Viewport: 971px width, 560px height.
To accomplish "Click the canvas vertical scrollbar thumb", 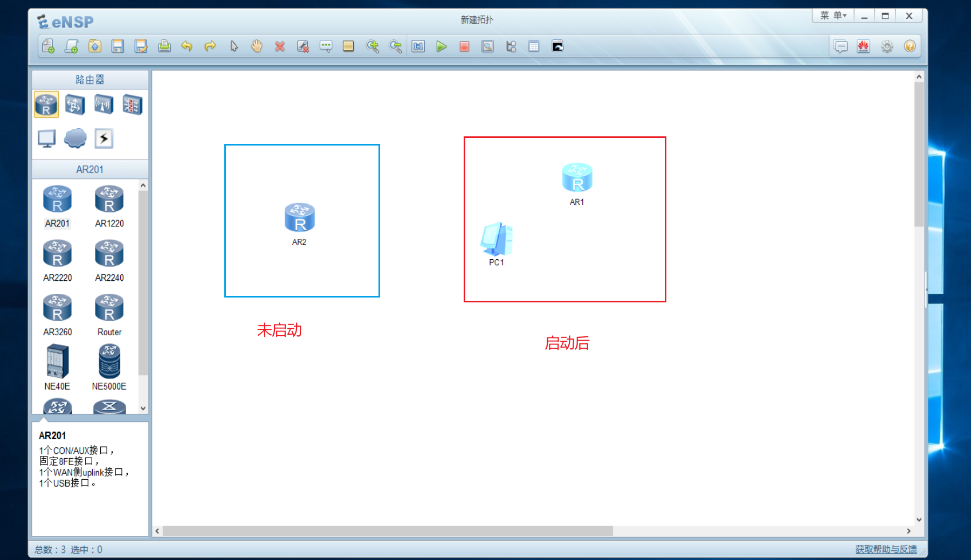I will tap(919, 154).
